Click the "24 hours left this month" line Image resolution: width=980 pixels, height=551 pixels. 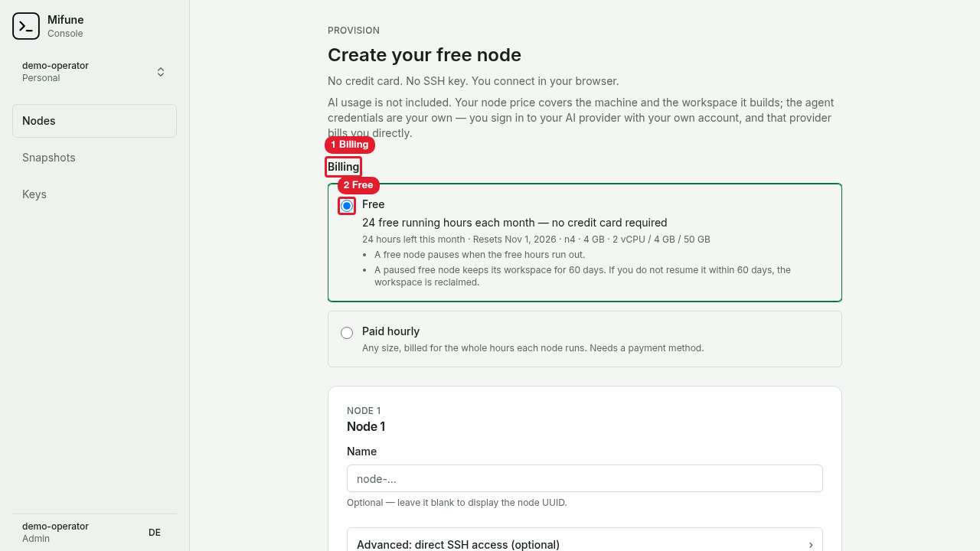click(536, 240)
